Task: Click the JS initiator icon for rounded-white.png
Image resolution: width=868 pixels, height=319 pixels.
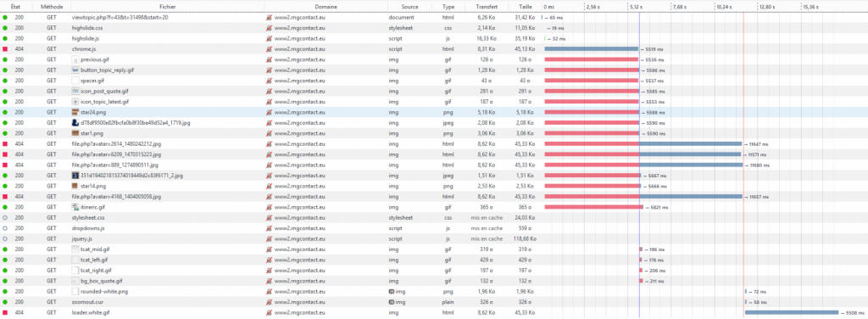Action: (392, 291)
